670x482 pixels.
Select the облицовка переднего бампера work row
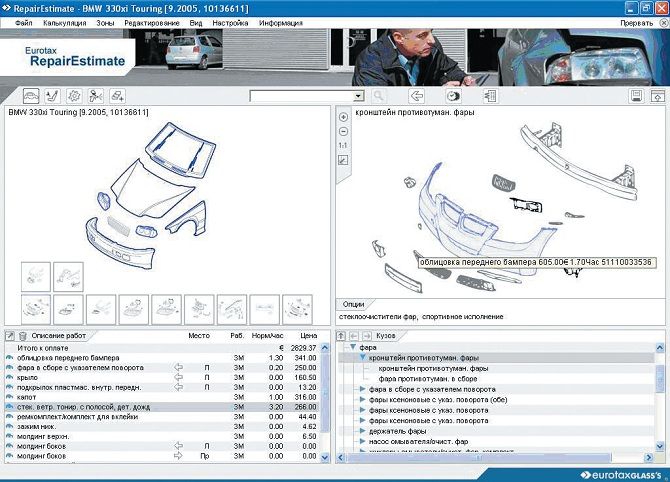(x=162, y=358)
